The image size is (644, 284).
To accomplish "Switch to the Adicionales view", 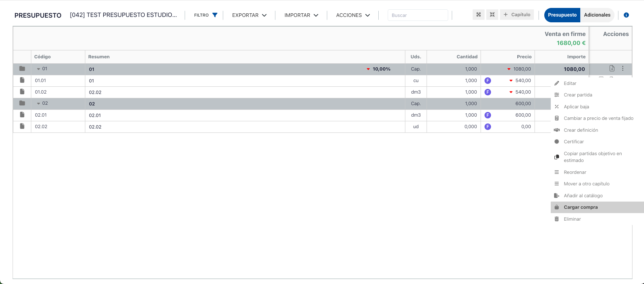I will [597, 15].
